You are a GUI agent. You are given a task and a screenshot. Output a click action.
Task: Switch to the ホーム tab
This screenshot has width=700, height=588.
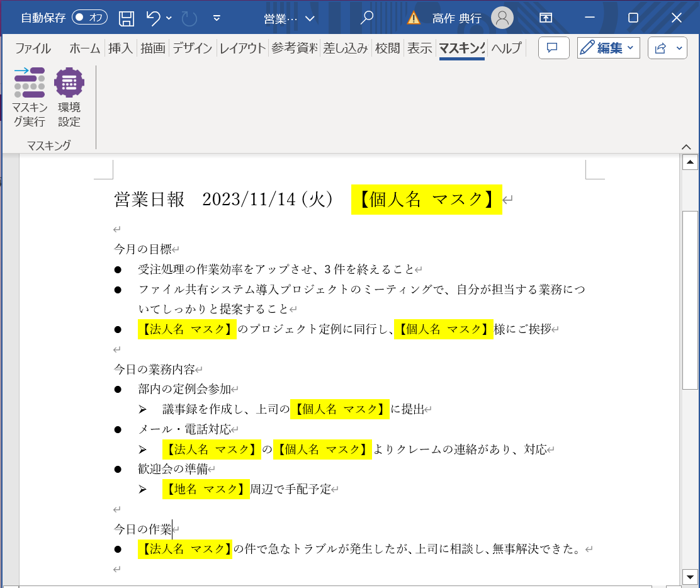pyautogui.click(x=85, y=48)
